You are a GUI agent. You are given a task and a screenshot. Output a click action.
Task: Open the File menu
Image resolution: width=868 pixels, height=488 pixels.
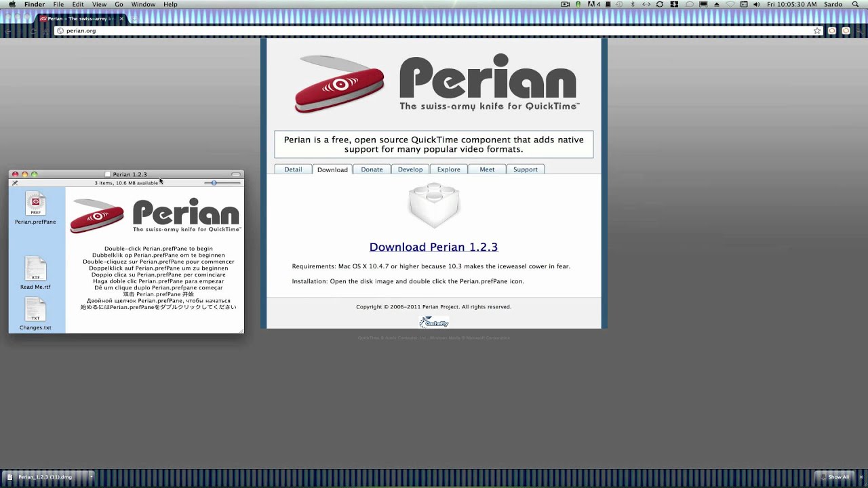pyautogui.click(x=59, y=4)
